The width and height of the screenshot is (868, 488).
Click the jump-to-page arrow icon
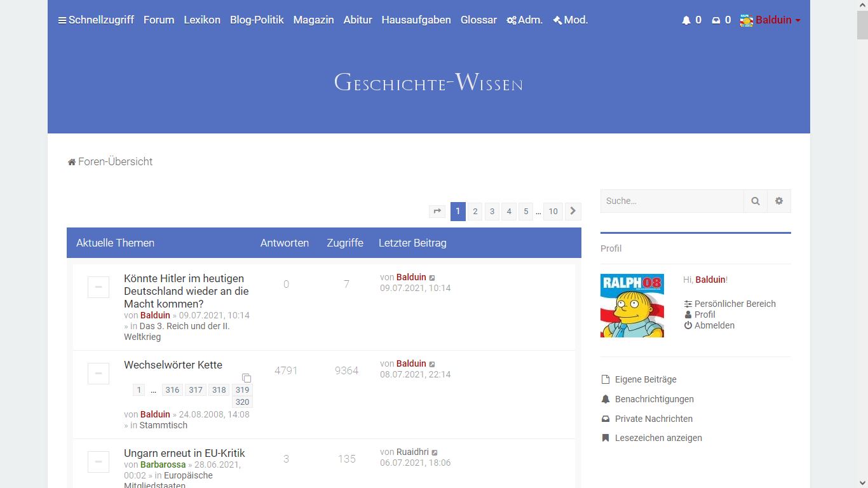[x=437, y=212]
